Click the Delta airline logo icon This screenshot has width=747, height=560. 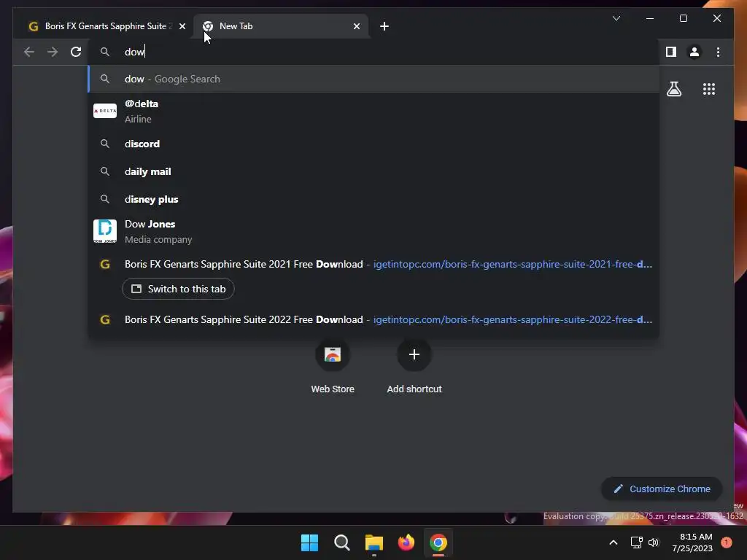(x=105, y=111)
